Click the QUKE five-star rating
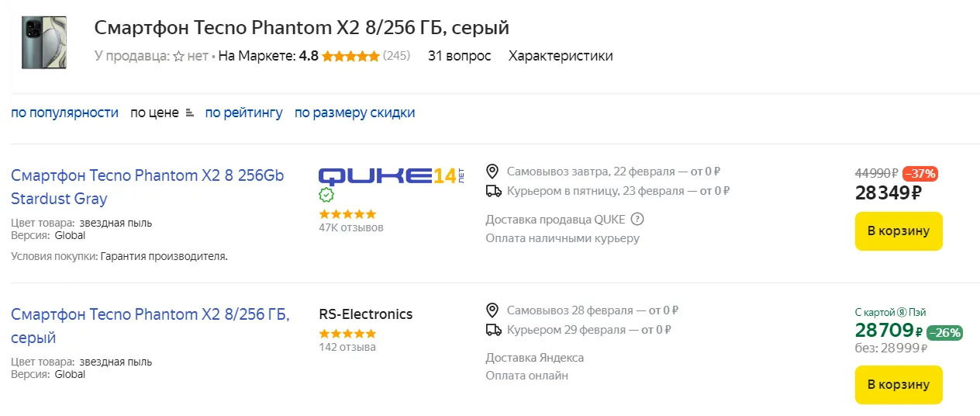 347,213
